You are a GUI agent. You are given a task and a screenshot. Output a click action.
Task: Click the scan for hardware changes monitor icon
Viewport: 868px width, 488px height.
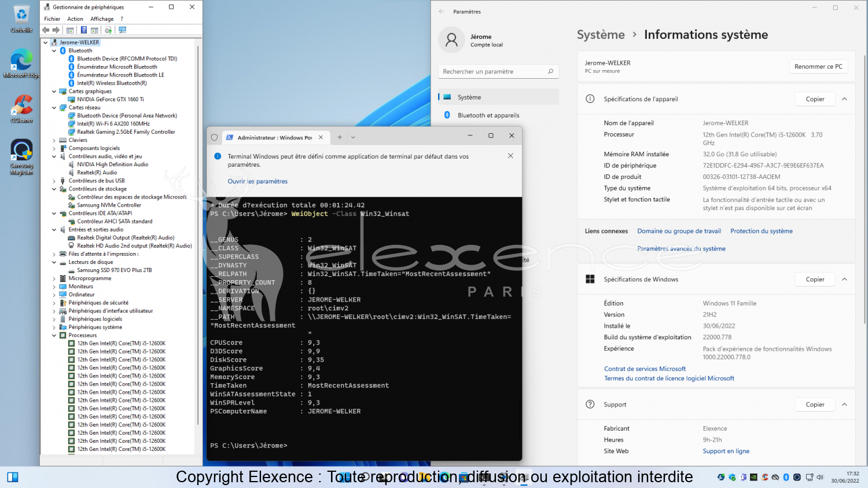click(x=122, y=30)
